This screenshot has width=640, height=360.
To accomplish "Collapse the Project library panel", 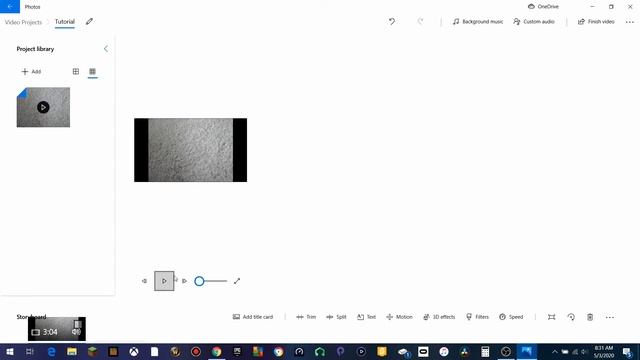I will pyautogui.click(x=106, y=49).
